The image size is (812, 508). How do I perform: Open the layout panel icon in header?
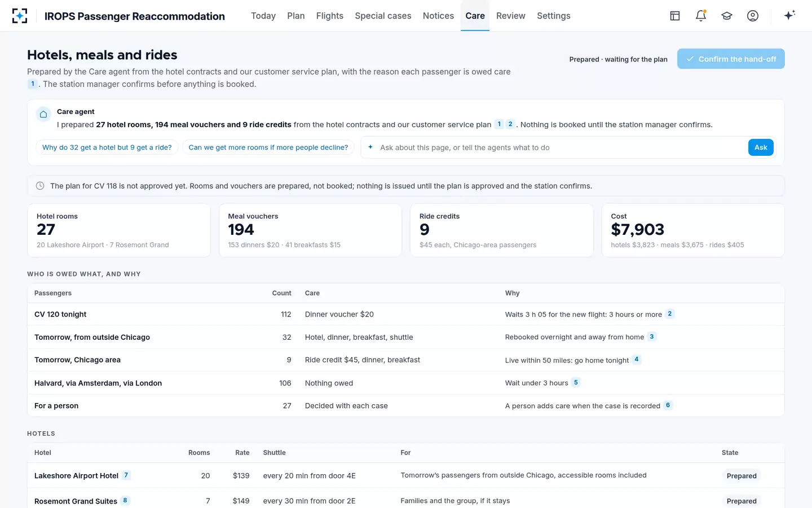point(675,16)
